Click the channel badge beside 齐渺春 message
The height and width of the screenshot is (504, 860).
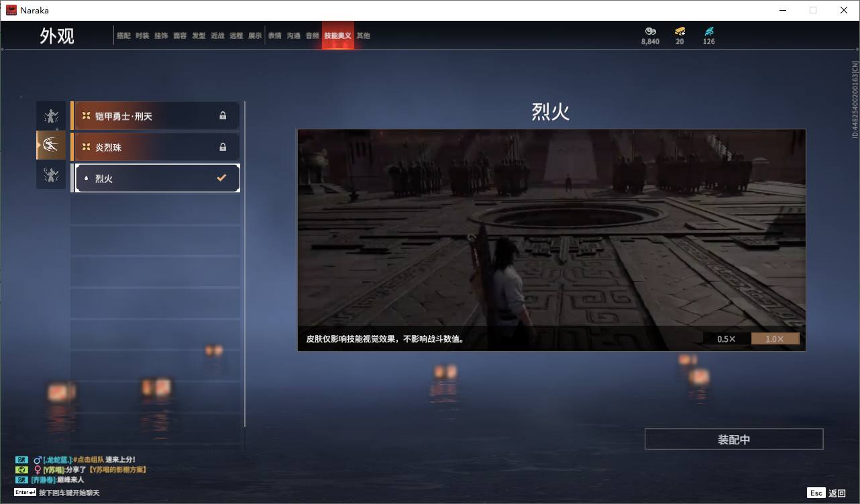coord(21,480)
